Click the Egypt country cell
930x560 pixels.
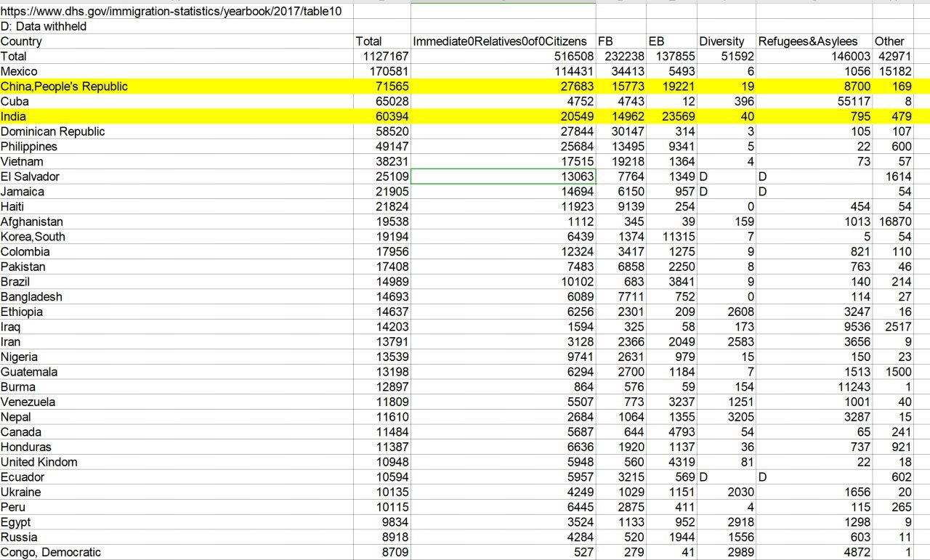coord(177,522)
